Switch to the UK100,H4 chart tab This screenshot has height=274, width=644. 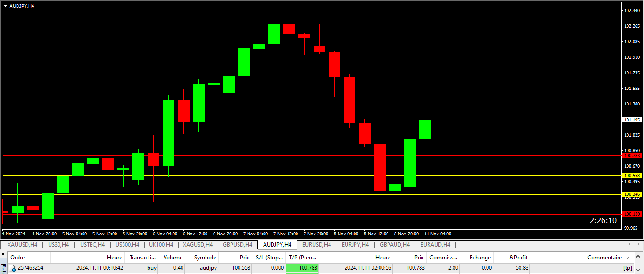(161, 245)
